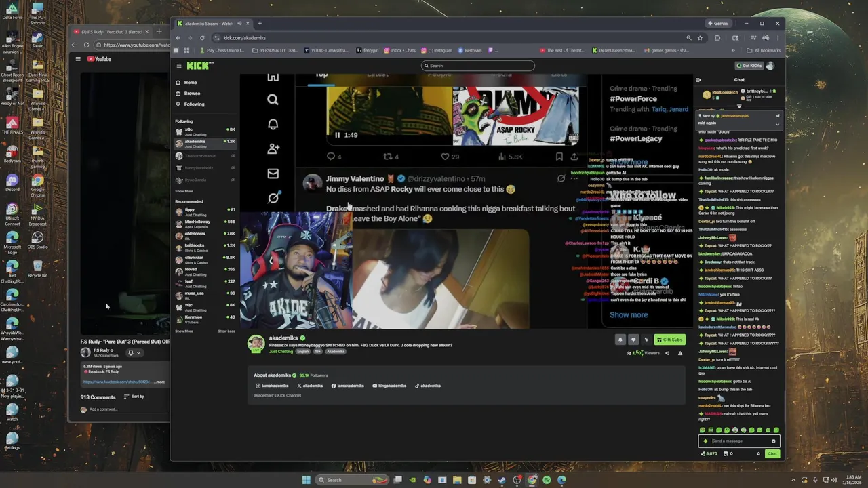Open Spotify from the taskbar
Screen dimensions: 868x488
click(x=547, y=480)
